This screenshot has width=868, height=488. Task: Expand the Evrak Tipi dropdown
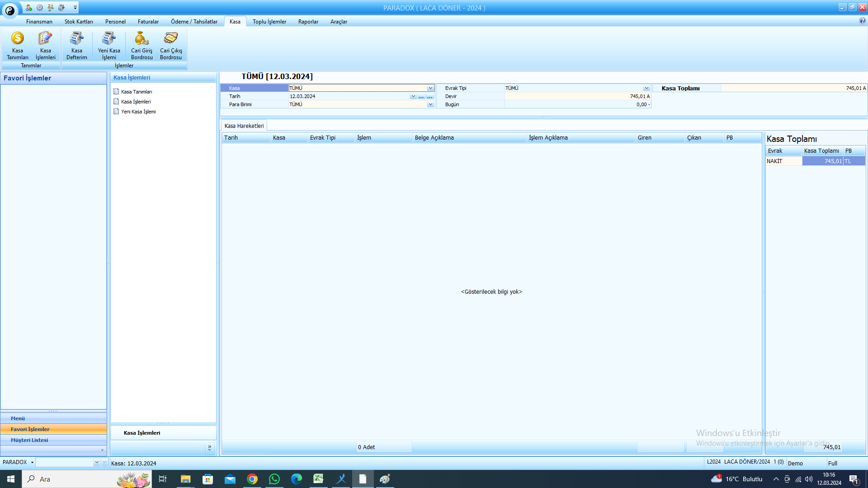pos(646,88)
